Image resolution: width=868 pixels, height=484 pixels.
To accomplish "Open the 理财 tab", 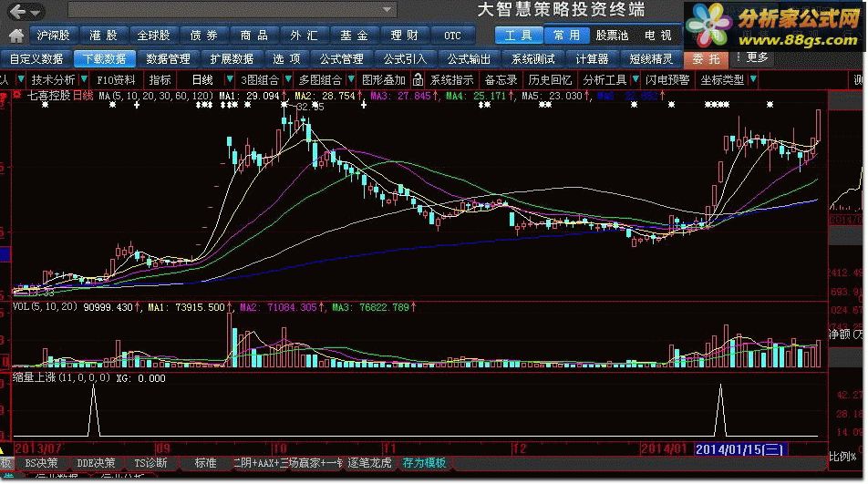I will tap(404, 36).
